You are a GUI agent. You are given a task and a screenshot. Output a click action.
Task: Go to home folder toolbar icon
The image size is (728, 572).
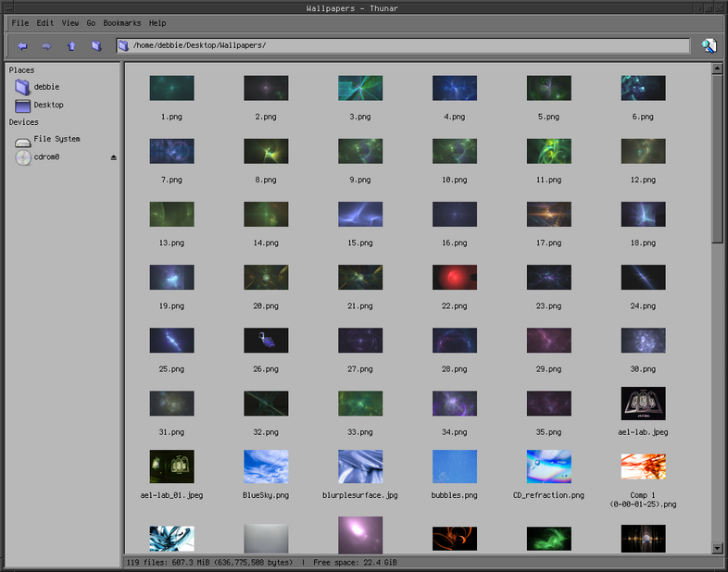pyautogui.click(x=96, y=45)
